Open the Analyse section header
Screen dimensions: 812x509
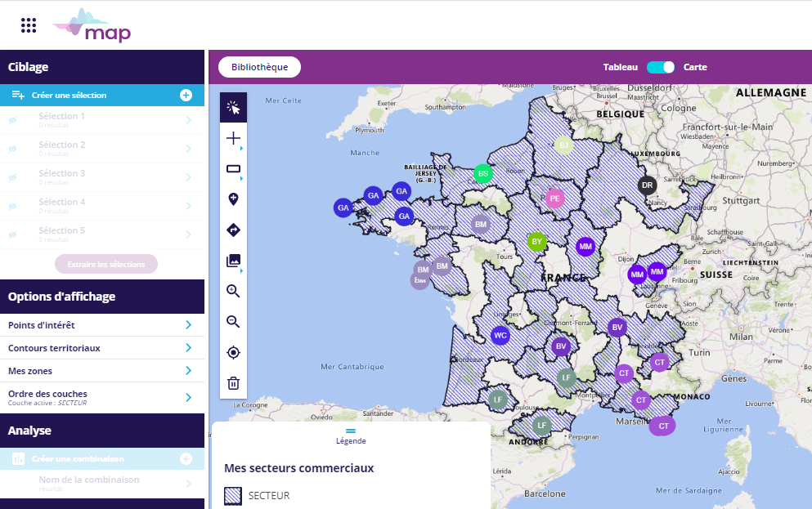point(102,431)
